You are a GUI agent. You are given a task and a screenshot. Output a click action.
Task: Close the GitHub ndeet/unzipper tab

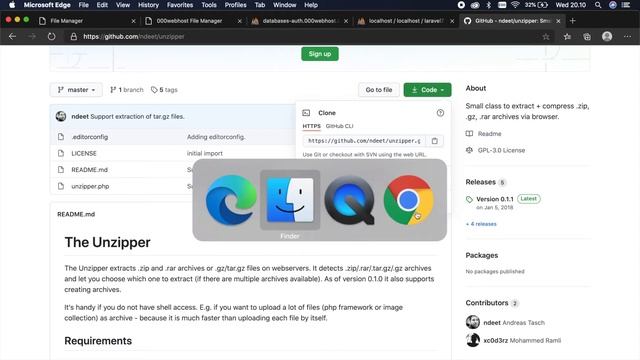pos(558,21)
